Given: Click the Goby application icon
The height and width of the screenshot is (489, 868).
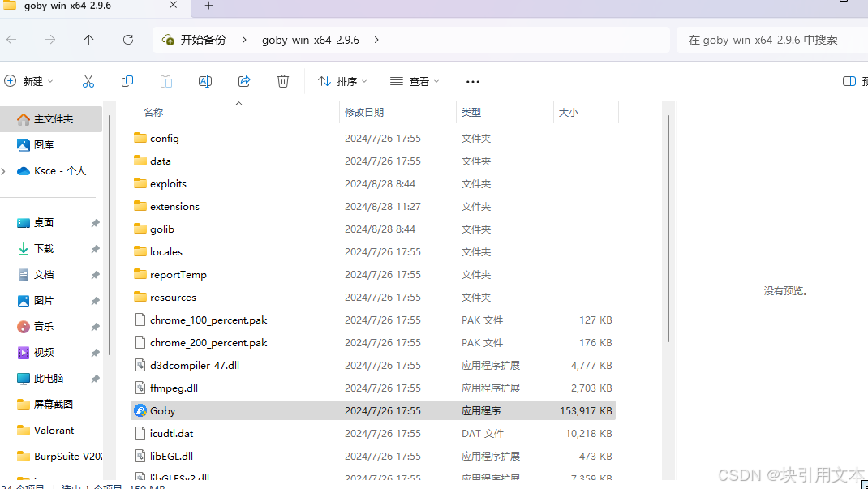Looking at the screenshot, I should click(x=140, y=410).
